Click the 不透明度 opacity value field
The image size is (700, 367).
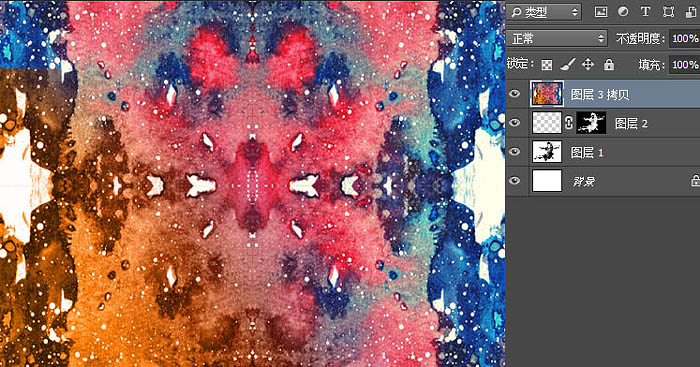684,38
